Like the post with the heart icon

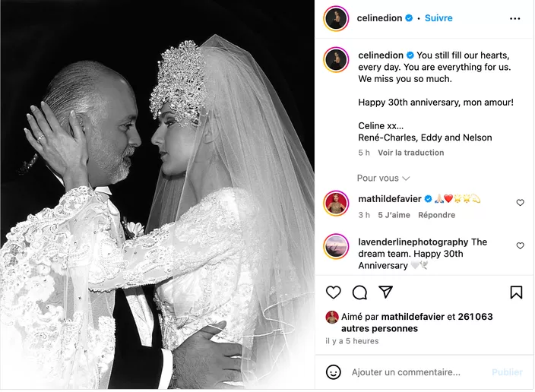click(333, 292)
